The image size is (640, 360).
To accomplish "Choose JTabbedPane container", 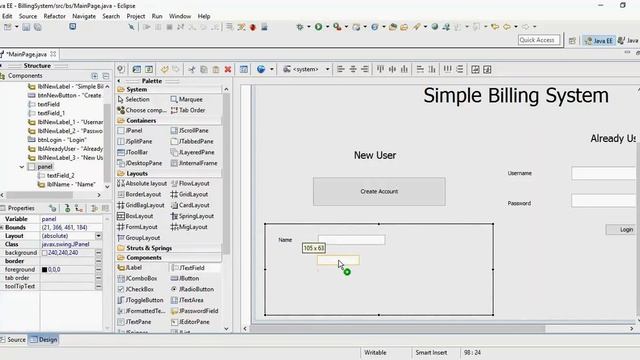I will (192, 141).
